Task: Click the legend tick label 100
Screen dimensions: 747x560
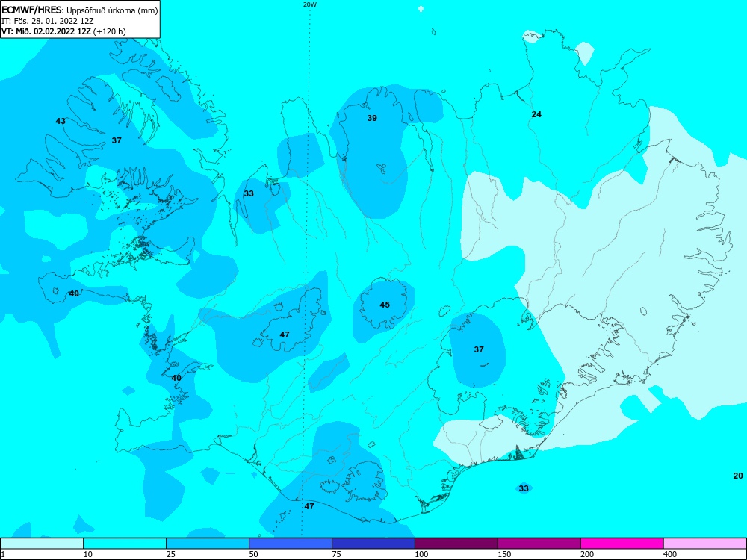Action: (421, 554)
